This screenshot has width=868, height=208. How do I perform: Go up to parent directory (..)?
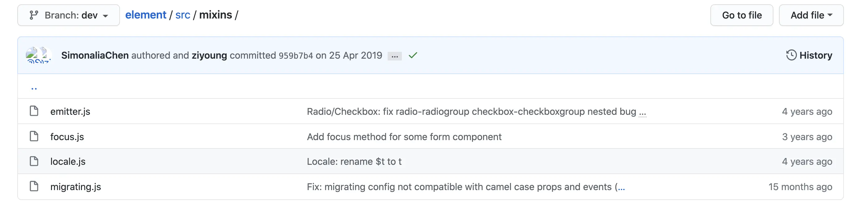point(34,88)
